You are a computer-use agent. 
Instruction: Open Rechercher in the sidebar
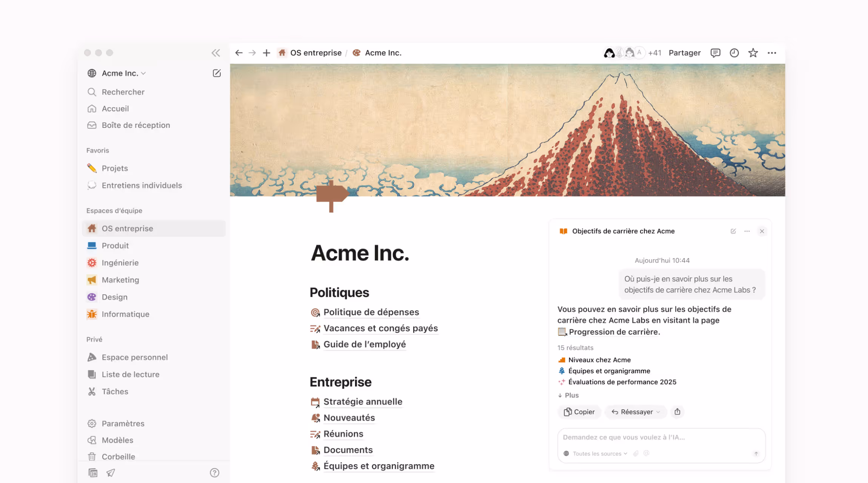coord(154,92)
